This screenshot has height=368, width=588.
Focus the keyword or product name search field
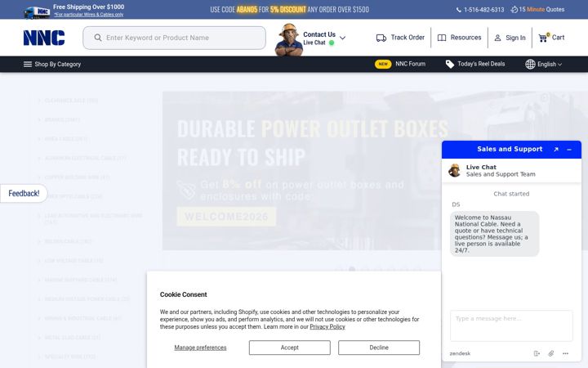pyautogui.click(x=175, y=38)
